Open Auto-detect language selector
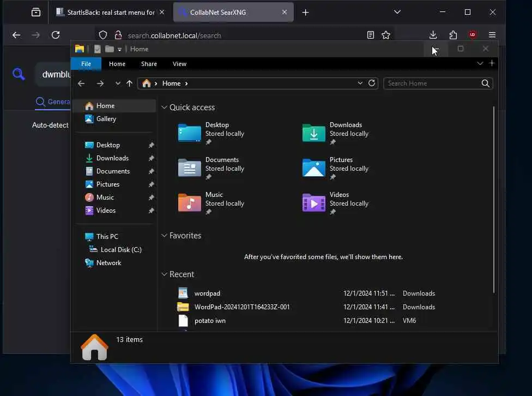 click(x=50, y=125)
